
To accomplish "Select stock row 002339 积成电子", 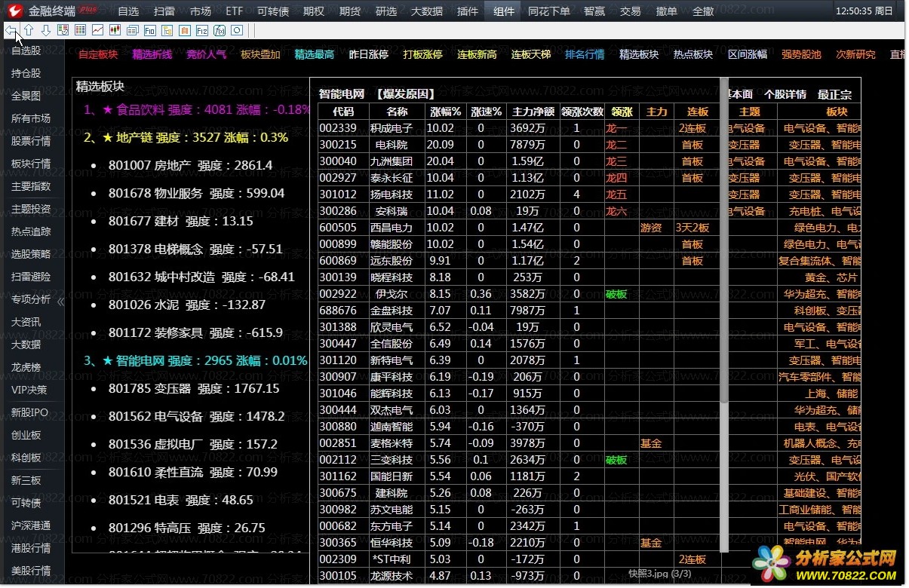I will [x=519, y=128].
